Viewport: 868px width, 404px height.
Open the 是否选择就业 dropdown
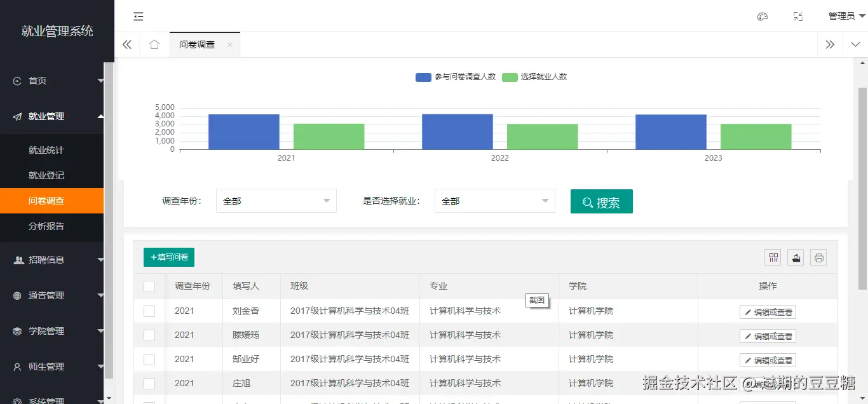[494, 201]
